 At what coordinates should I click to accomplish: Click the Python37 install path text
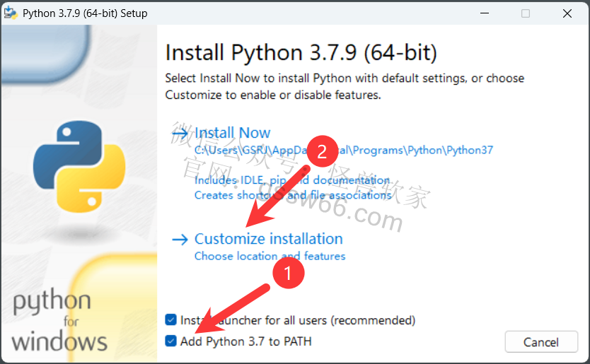click(344, 150)
